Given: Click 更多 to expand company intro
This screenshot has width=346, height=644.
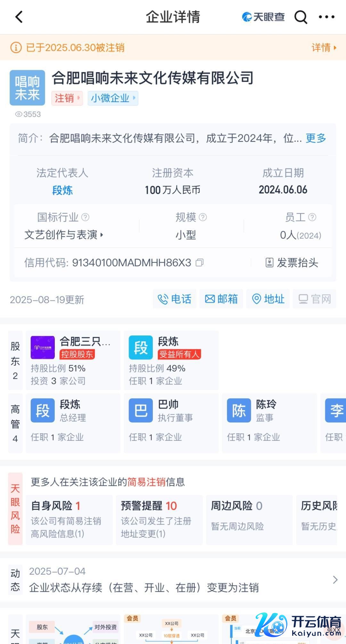Looking at the screenshot, I should pyautogui.click(x=316, y=138).
